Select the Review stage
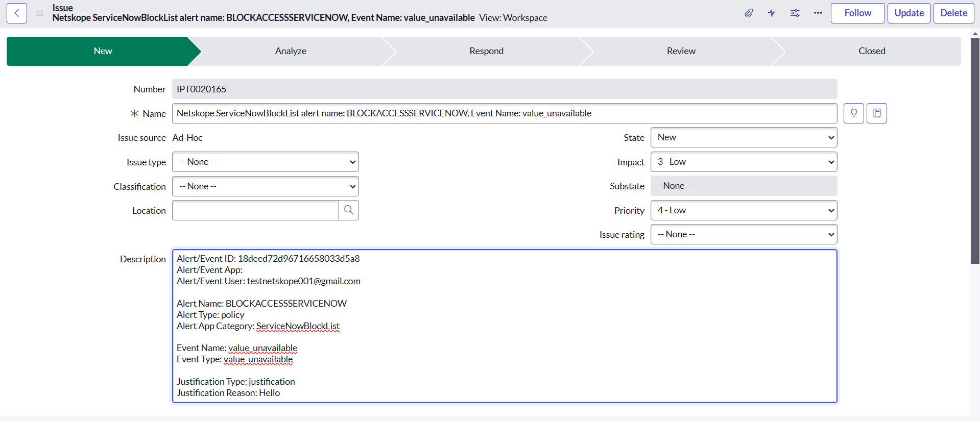980x422 pixels. pos(681,51)
